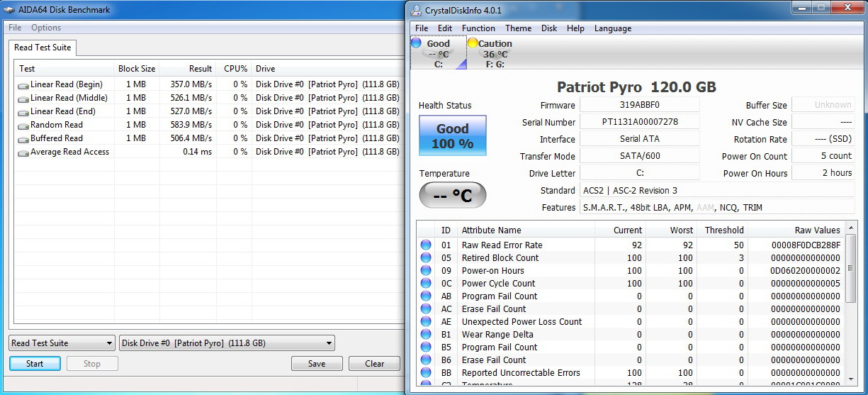Image resolution: width=868 pixels, height=395 pixels.
Task: Click the Features field with S.M.A.R.T. text
Action: (717, 208)
